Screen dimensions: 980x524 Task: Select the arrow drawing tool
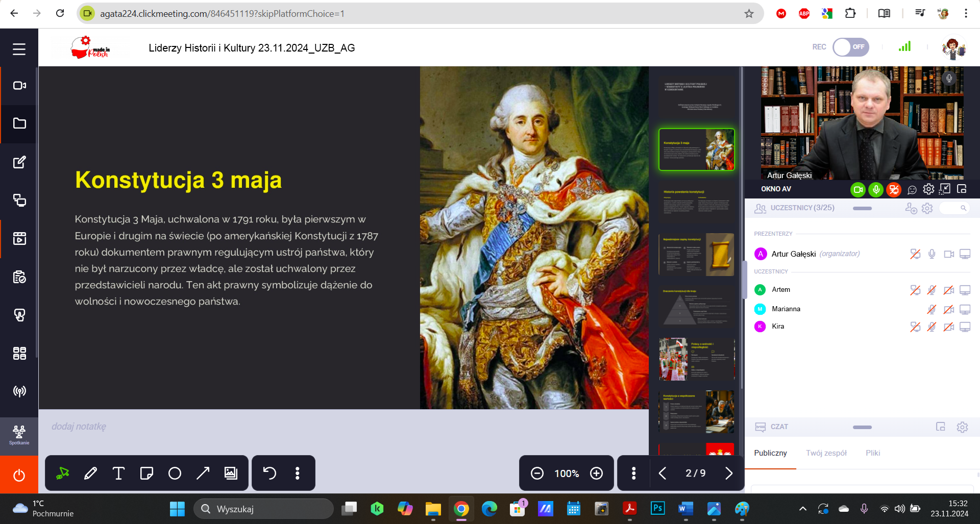click(203, 473)
